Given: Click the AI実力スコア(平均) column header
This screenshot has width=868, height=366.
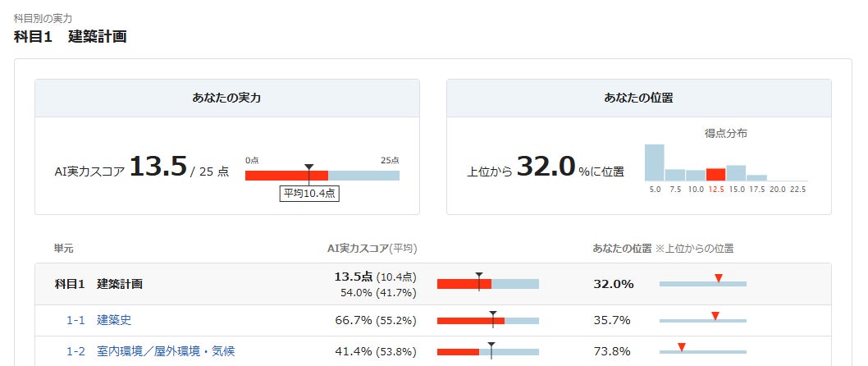Looking at the screenshot, I should (x=373, y=248).
